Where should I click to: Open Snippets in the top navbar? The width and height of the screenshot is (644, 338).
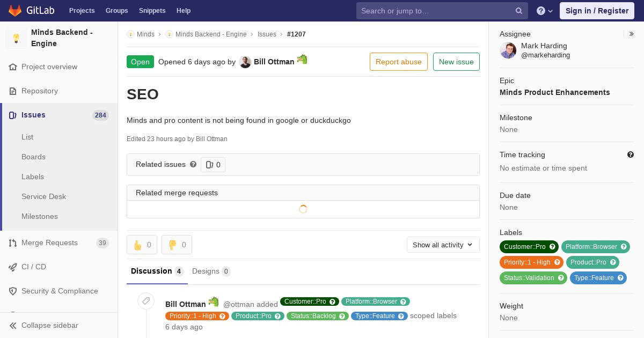coord(152,11)
